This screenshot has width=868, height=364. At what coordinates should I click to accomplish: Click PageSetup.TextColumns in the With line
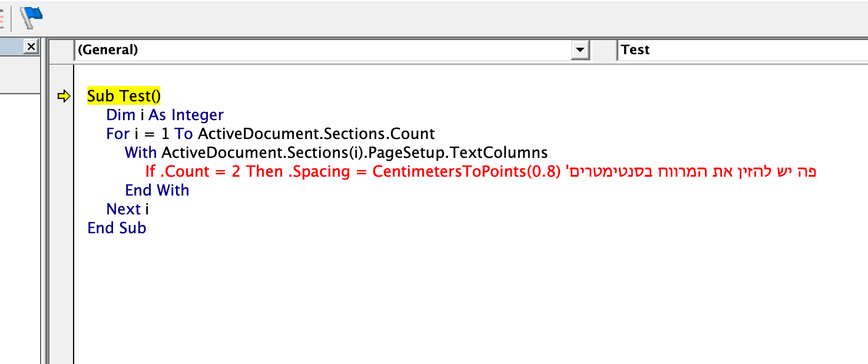pyautogui.click(x=465, y=153)
